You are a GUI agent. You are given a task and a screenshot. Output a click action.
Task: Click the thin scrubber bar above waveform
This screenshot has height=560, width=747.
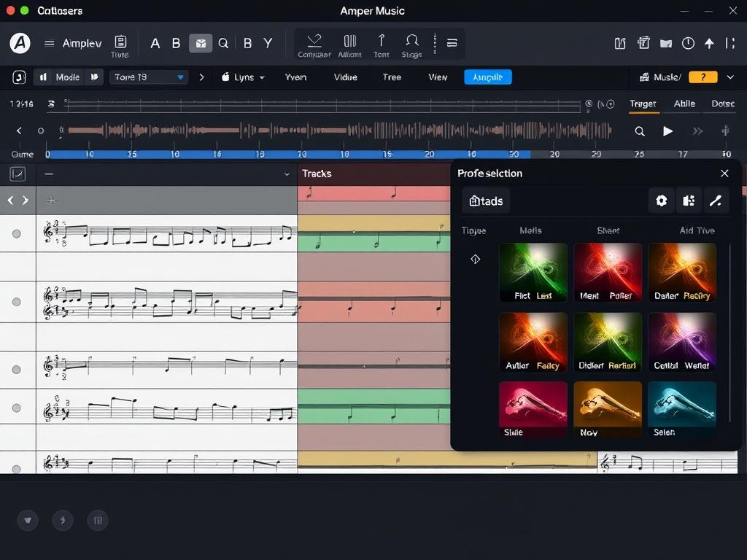[x=322, y=105]
